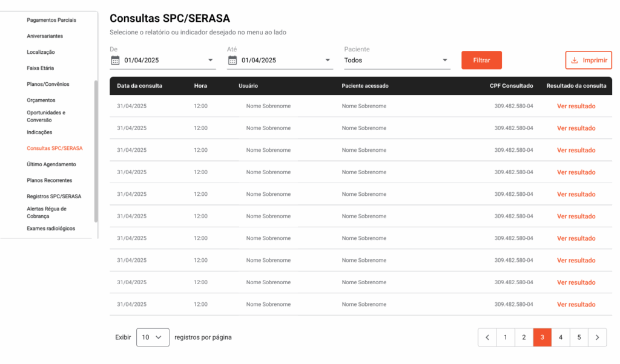
Task: Click the calendar icon in De field
Action: click(x=115, y=60)
